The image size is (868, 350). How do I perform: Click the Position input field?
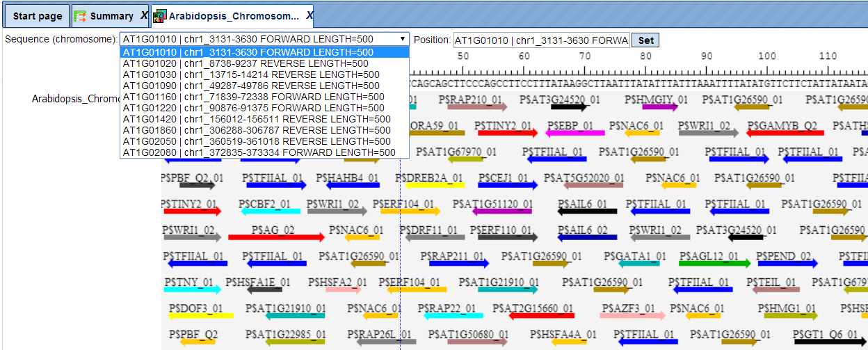[542, 40]
